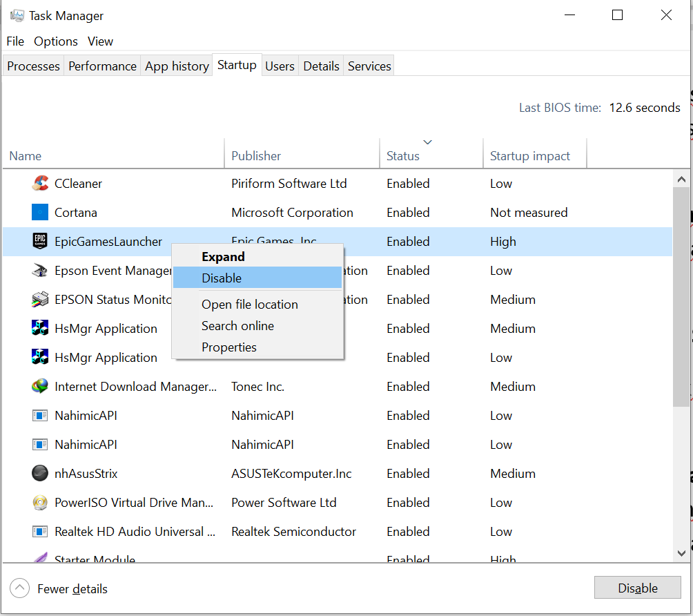This screenshot has height=616, width=693.
Task: Open the View menu
Action: click(x=100, y=41)
